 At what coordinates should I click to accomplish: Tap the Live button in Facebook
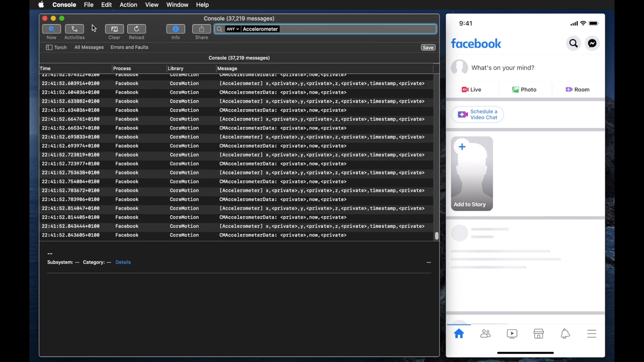(x=471, y=89)
